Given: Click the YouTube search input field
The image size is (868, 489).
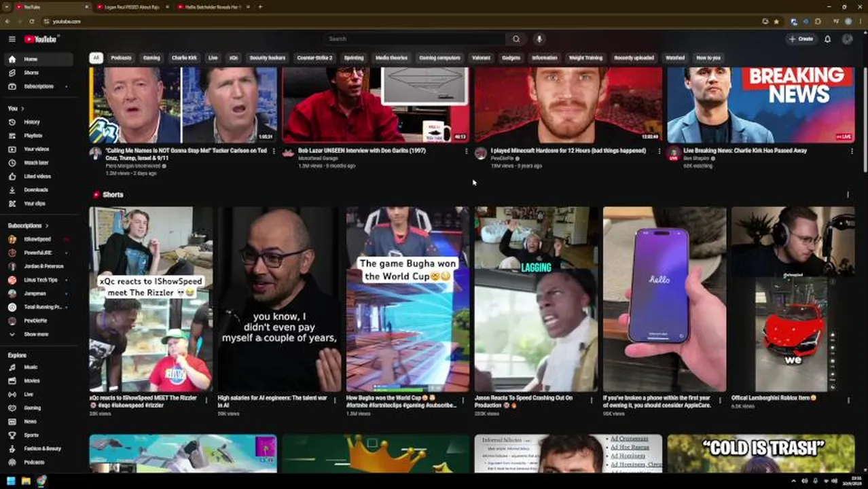Looking at the screenshot, I should click(x=414, y=39).
